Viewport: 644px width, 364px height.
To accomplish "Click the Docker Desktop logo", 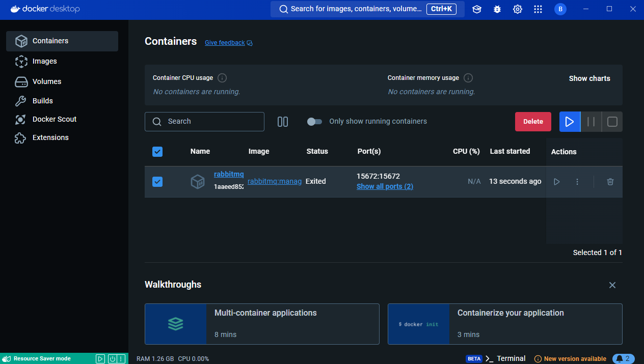I will click(45, 9).
